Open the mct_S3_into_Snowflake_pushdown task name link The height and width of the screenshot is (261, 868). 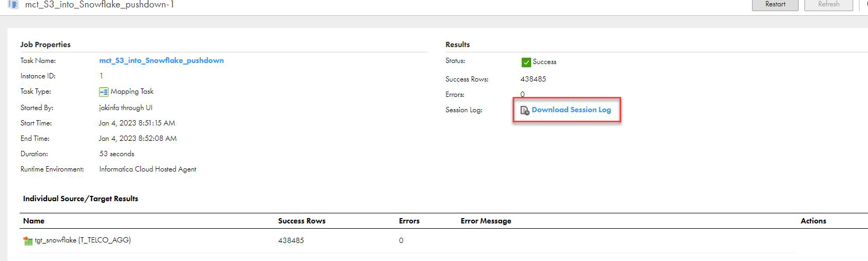[161, 61]
